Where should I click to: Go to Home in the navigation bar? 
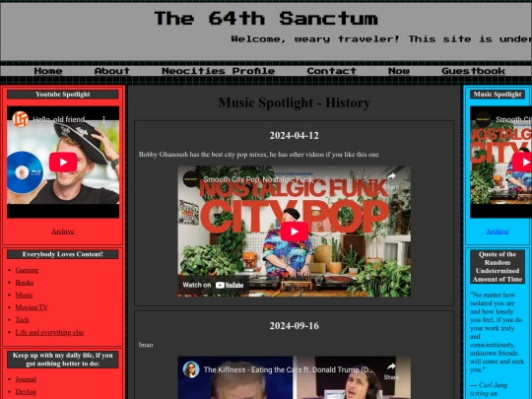tap(48, 71)
